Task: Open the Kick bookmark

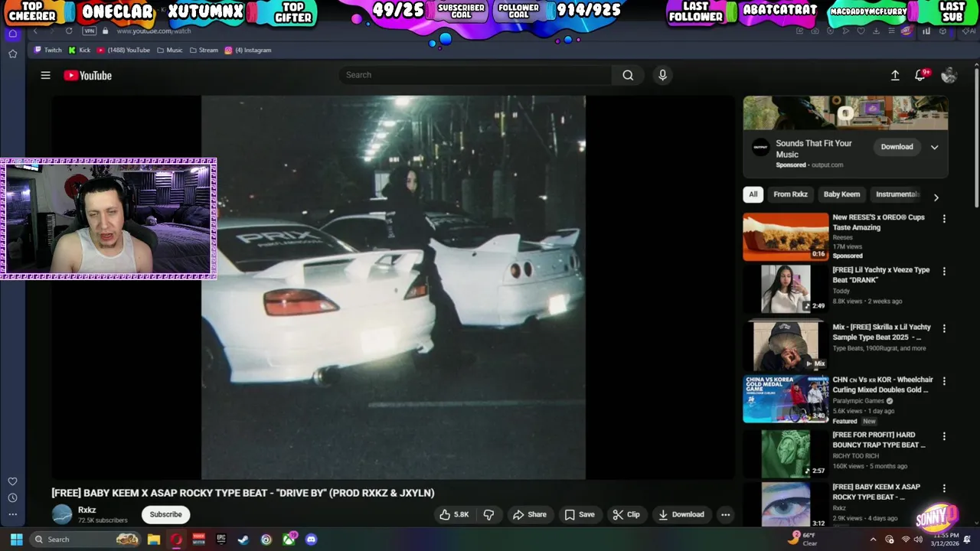Action: click(80, 51)
